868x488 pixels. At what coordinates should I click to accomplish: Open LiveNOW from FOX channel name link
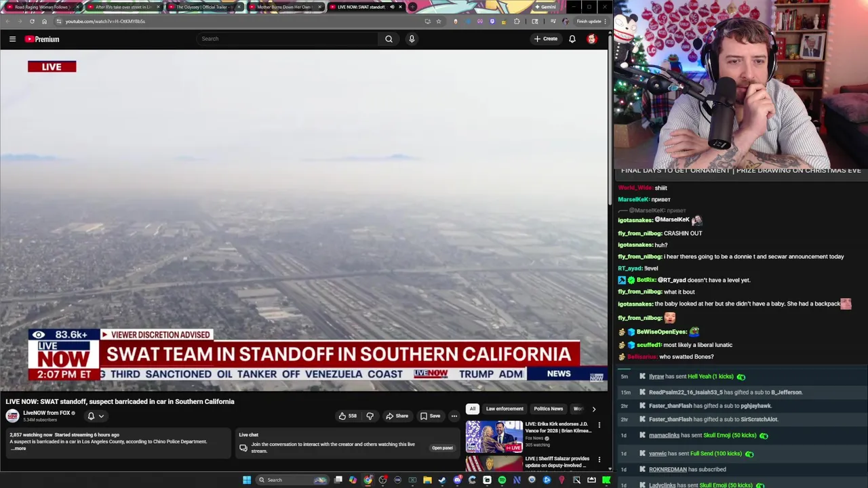[x=47, y=413]
